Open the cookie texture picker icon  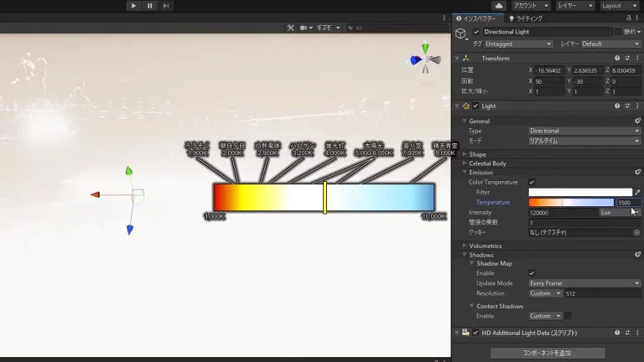pyautogui.click(x=636, y=232)
